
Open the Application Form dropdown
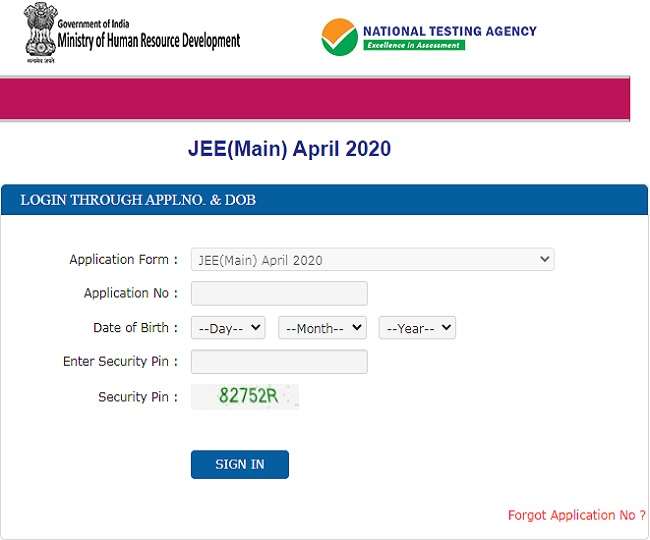pyautogui.click(x=372, y=259)
